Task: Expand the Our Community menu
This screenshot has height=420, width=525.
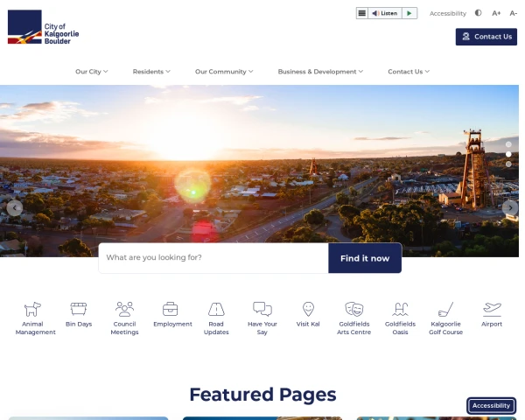Action: (x=224, y=72)
